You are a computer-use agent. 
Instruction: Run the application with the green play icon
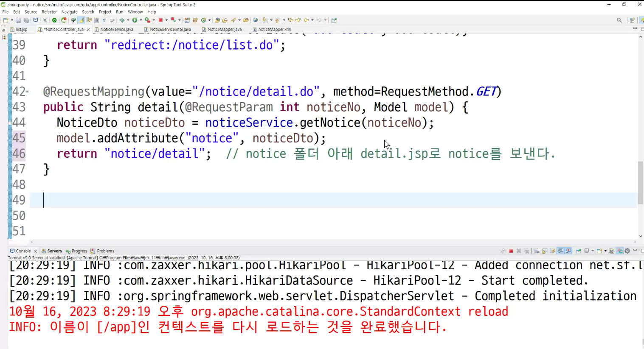pos(134,20)
